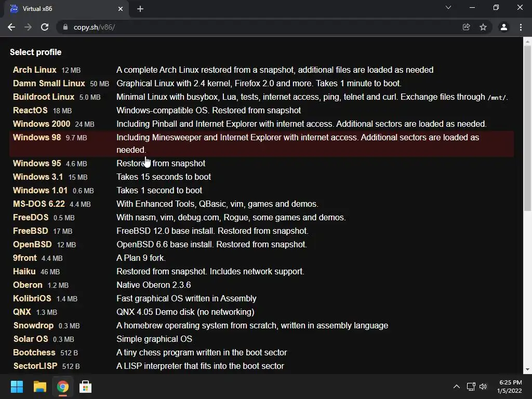Launch the Snowdrop profile
The width and height of the screenshot is (532, 399).
(x=33, y=325)
